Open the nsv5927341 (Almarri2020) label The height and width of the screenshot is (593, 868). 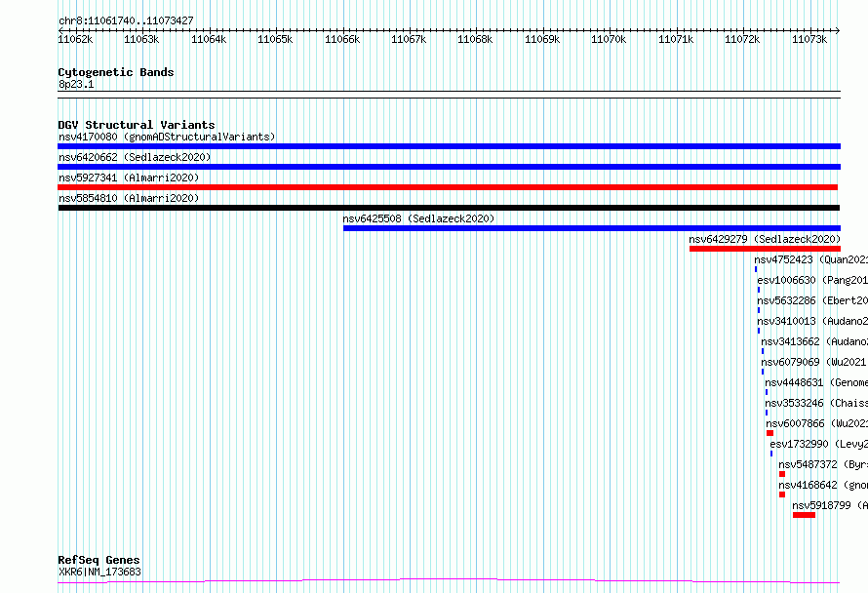[129, 178]
